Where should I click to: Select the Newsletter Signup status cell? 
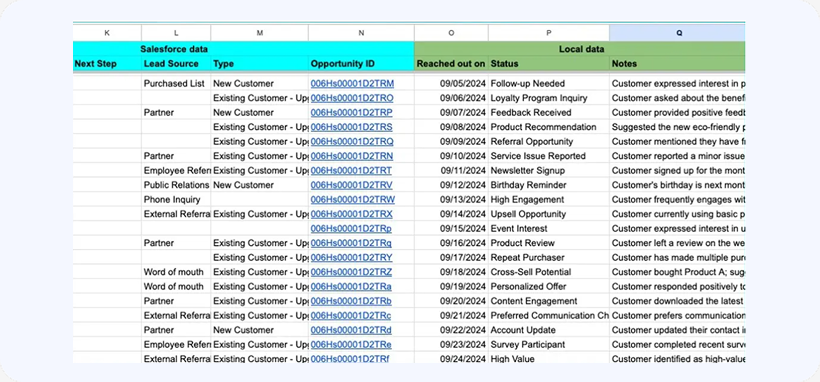click(x=549, y=171)
